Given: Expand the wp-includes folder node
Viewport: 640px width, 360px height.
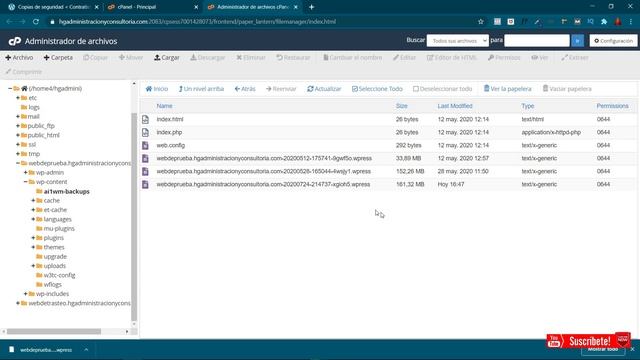Looking at the screenshot, I should click(x=25, y=293).
